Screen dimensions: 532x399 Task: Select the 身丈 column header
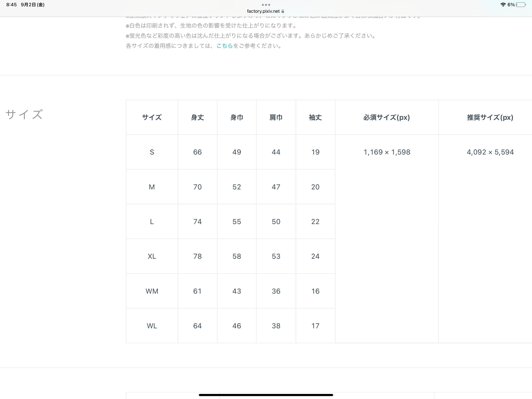click(197, 117)
